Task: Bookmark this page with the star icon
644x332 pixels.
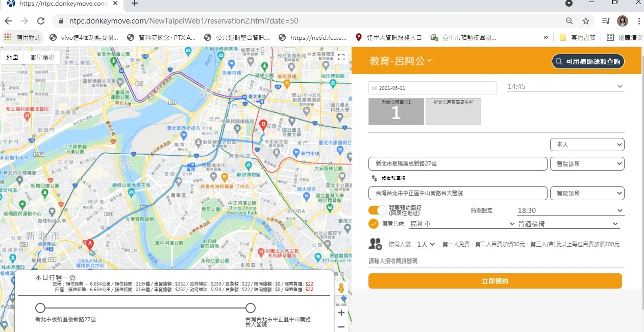Action: (586, 21)
